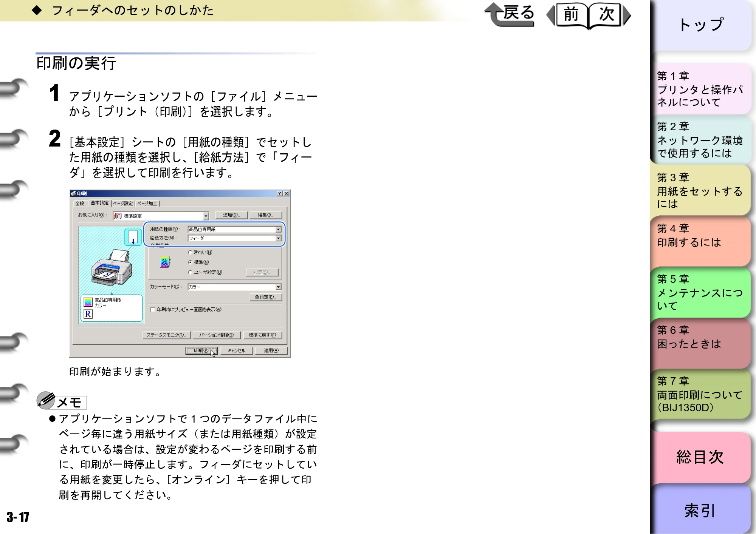Open chapter 第2章 ネットワーク環境で使用するには

tap(701, 140)
